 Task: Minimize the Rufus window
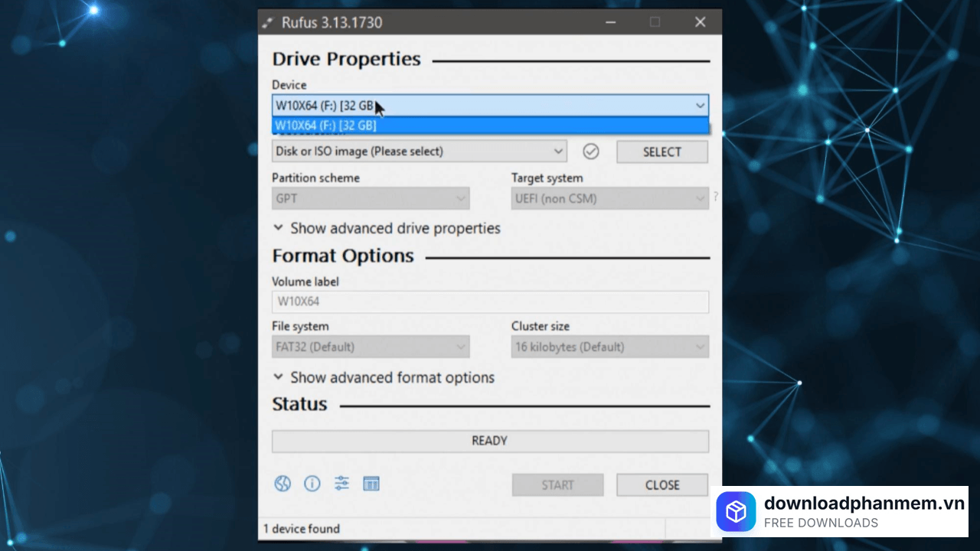point(609,22)
